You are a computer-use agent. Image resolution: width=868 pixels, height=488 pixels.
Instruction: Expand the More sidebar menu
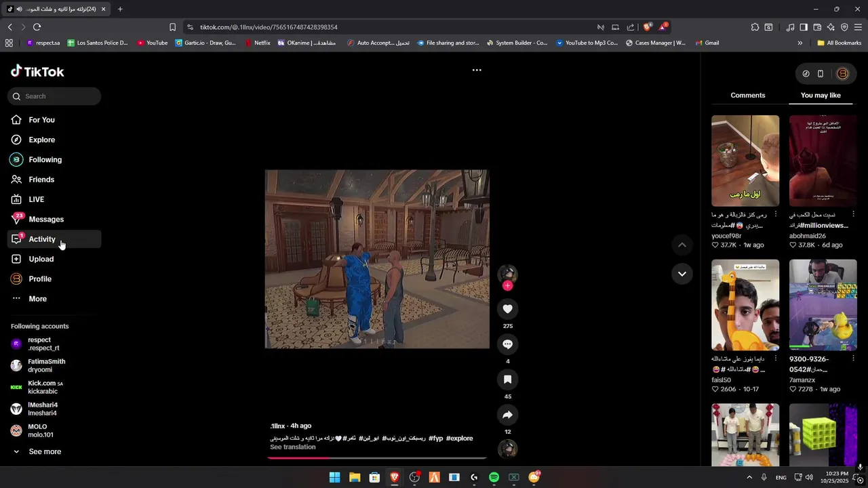(x=54, y=299)
